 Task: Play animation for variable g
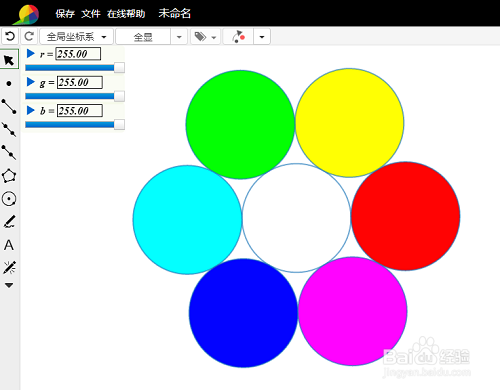coord(31,82)
